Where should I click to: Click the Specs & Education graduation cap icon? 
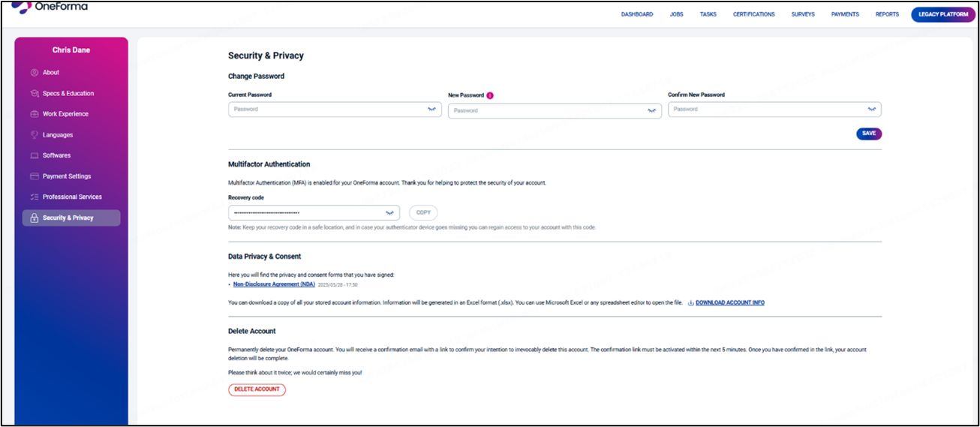point(35,94)
